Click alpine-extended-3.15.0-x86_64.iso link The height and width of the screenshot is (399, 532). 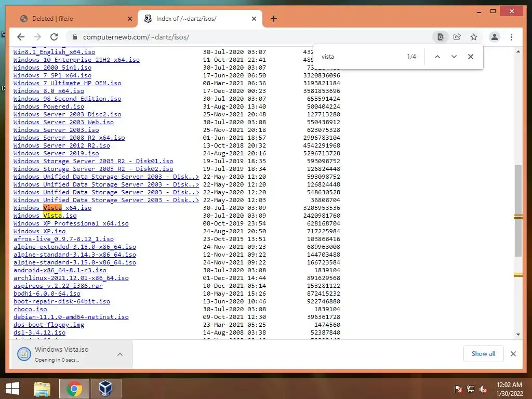click(x=75, y=247)
